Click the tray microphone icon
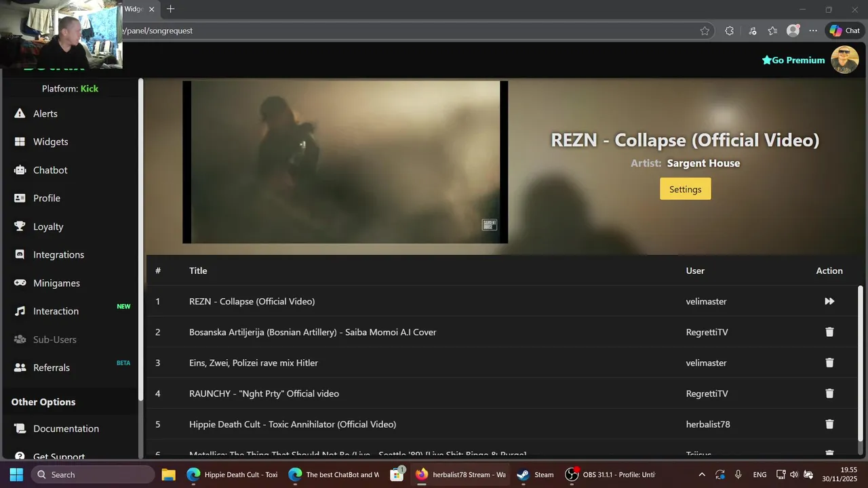The image size is (868, 488). pyautogui.click(x=738, y=474)
